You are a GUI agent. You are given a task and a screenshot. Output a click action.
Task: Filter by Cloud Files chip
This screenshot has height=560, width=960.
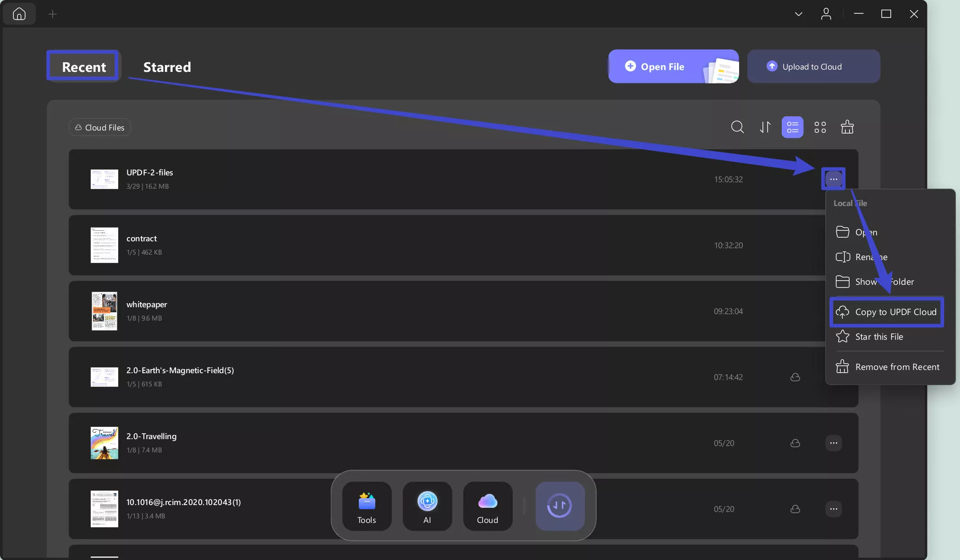click(100, 127)
